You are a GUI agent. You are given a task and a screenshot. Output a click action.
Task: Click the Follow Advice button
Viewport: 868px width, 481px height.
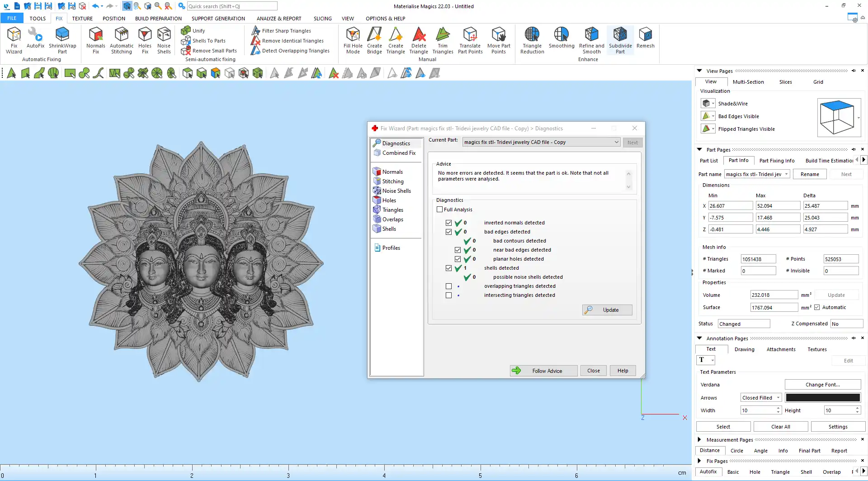click(x=543, y=371)
